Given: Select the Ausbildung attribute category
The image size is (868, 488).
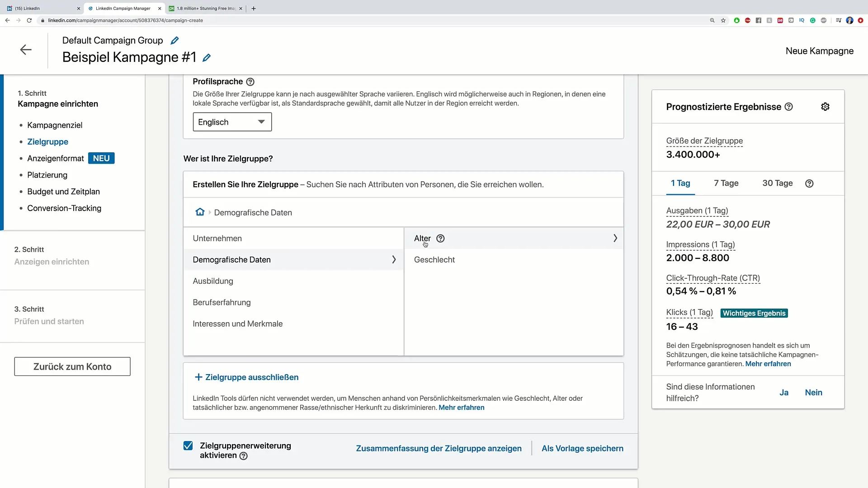Looking at the screenshot, I should tap(293, 281).
